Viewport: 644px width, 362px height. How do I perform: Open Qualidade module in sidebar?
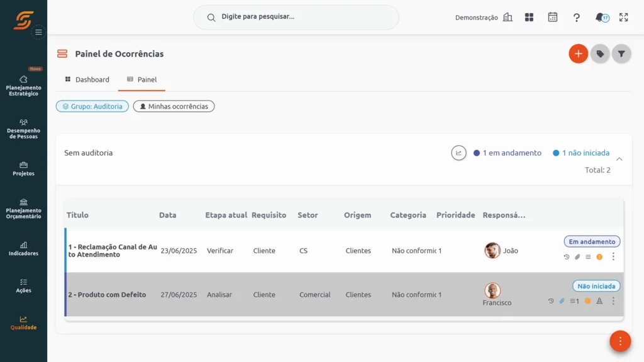point(23,323)
